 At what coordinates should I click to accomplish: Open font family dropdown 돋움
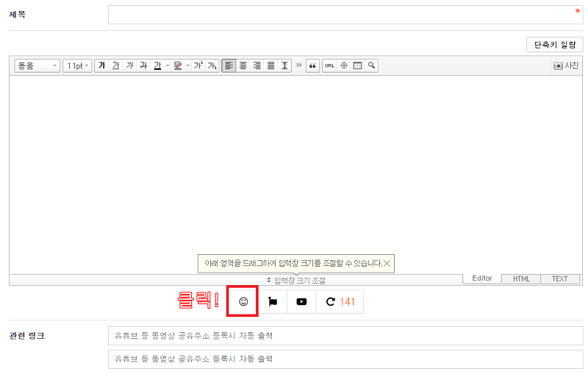click(x=37, y=65)
